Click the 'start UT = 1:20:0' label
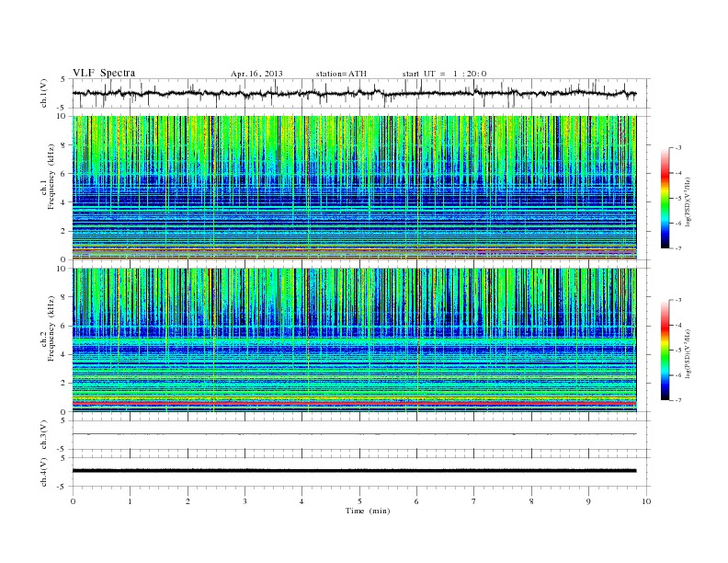The width and height of the screenshot is (728, 563). tap(444, 74)
